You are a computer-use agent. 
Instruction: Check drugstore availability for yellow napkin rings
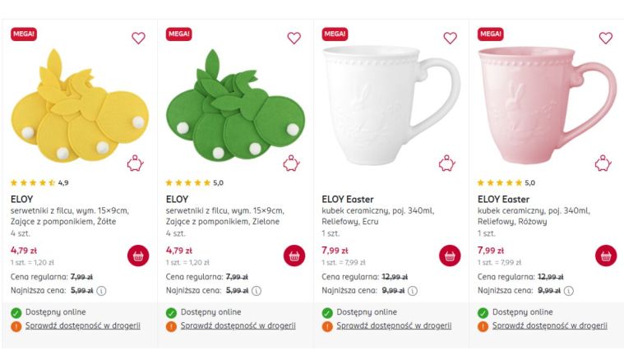82,325
